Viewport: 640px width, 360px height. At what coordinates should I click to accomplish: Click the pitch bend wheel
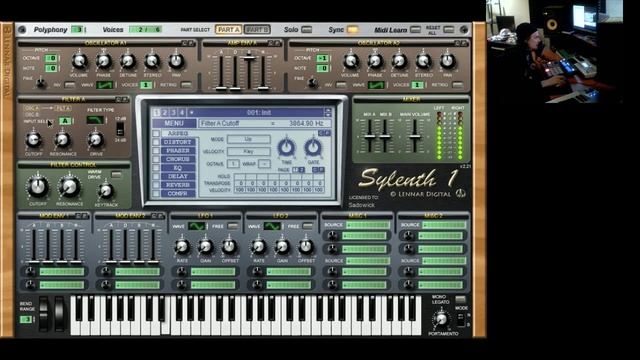[44, 313]
